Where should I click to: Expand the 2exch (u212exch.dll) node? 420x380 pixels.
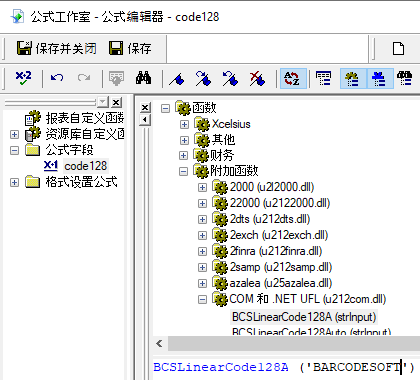[x=202, y=235]
